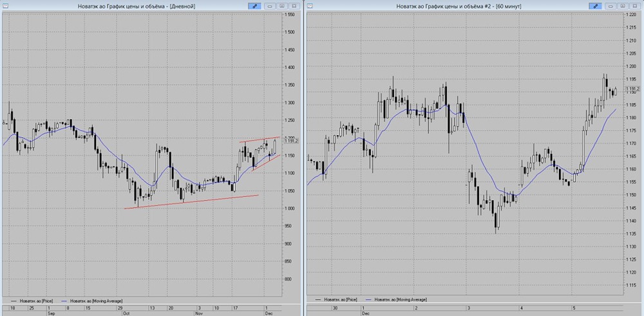Select the upper red channel line near 1 200 in the daily chart
The width and height of the screenshot is (644, 316).
click(x=260, y=140)
